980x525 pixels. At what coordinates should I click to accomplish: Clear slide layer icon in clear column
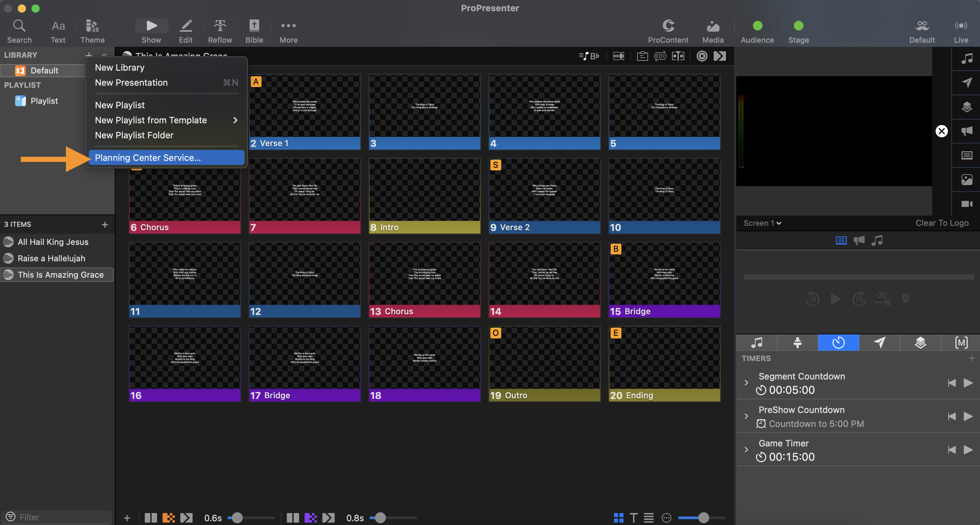tap(967, 155)
